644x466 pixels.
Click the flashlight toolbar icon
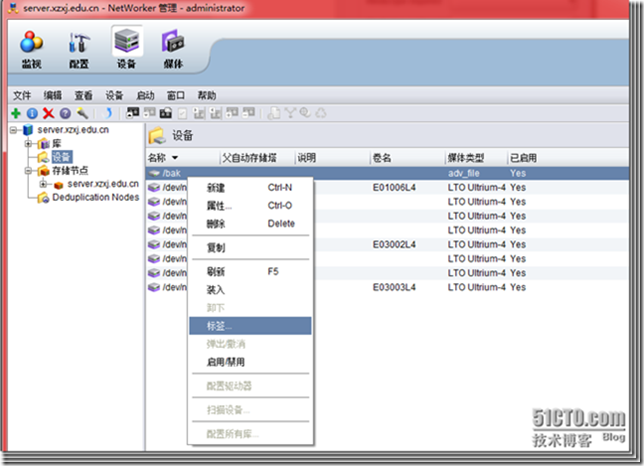tap(82, 113)
